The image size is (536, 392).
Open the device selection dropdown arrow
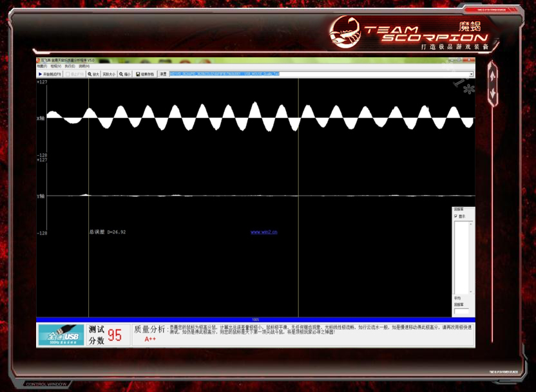(472, 74)
